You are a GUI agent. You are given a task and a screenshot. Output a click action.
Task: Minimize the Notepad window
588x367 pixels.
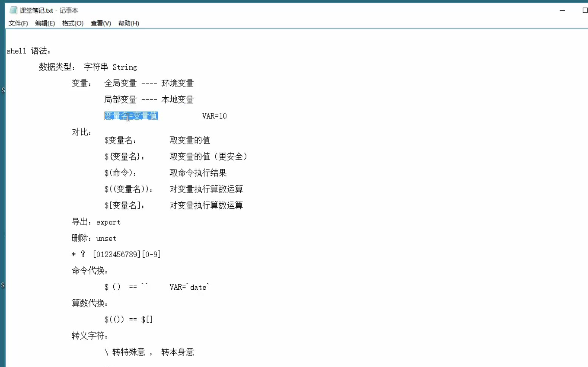tap(562, 10)
